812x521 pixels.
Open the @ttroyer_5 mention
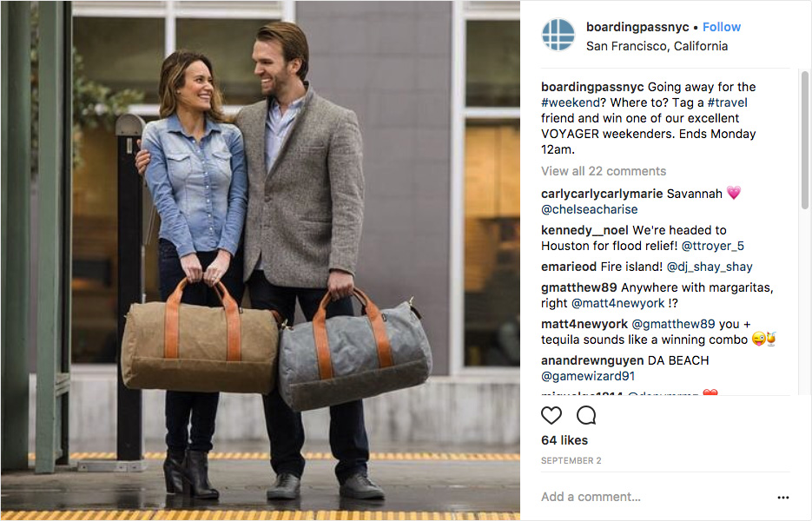(x=713, y=246)
